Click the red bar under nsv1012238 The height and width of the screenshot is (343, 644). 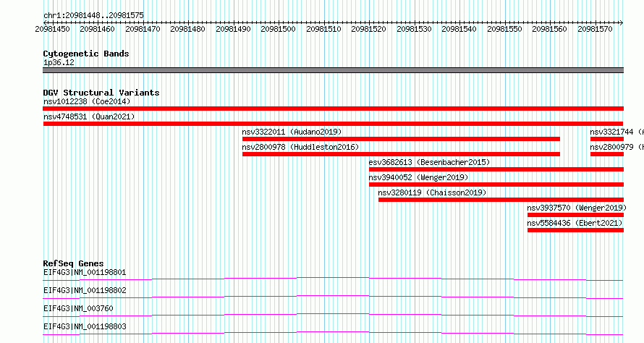[x=333, y=109]
